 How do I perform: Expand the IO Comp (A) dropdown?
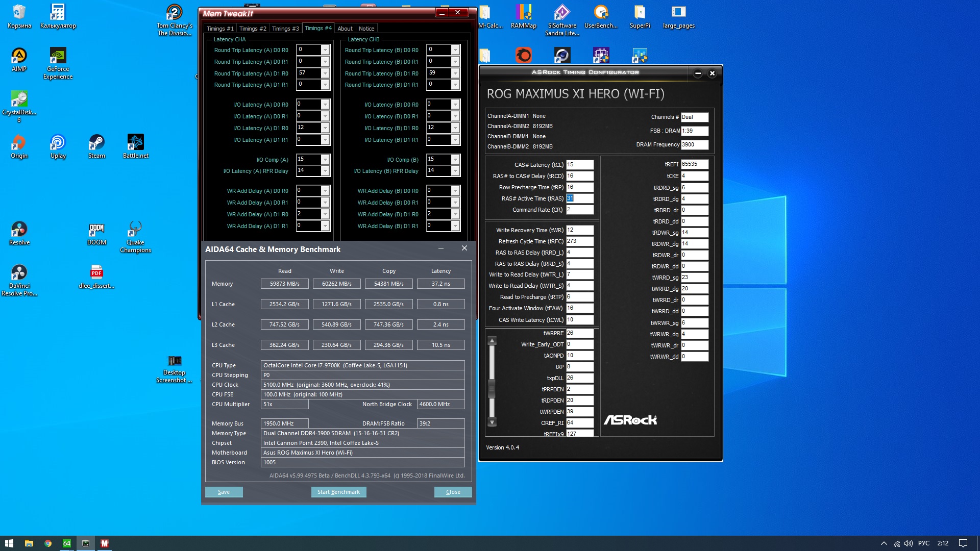(325, 160)
